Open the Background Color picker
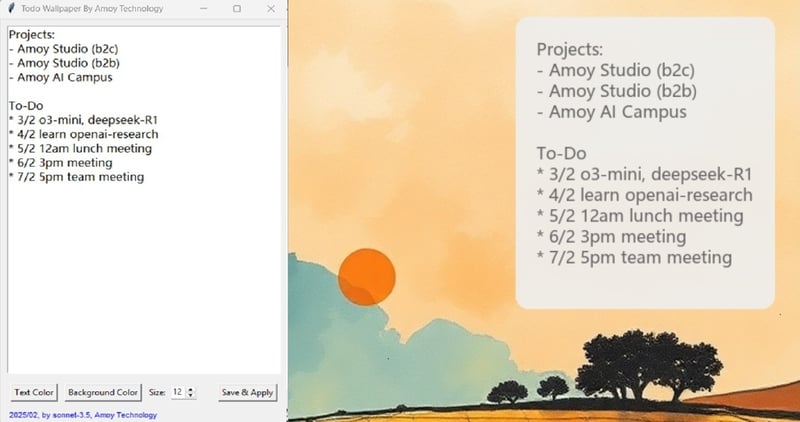 pos(104,393)
